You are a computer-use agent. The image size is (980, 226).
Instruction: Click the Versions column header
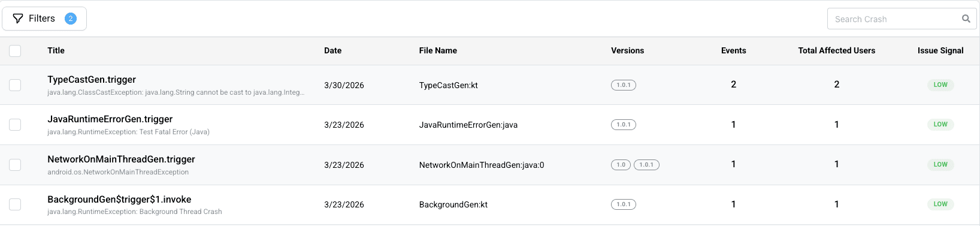point(627,50)
